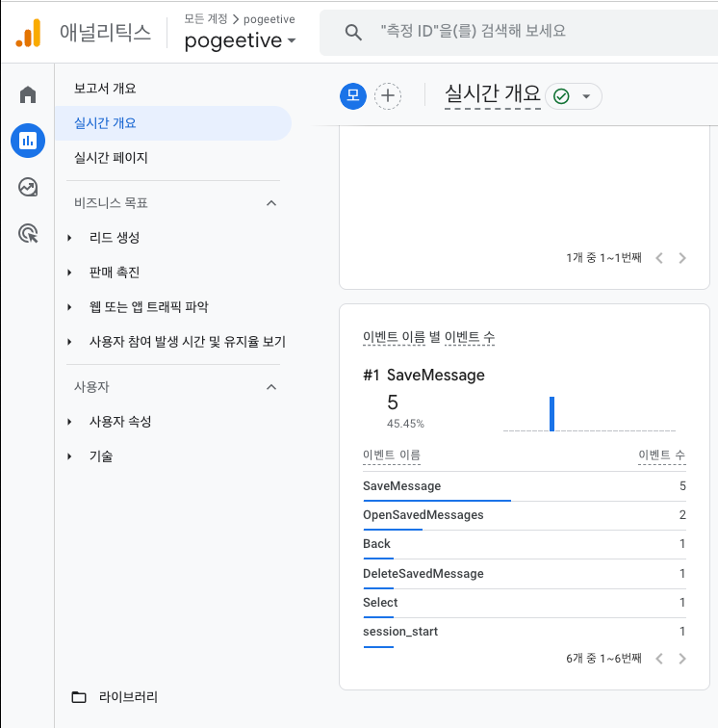
Task: Open the pogeetive account dropdown
Action: click(x=240, y=40)
